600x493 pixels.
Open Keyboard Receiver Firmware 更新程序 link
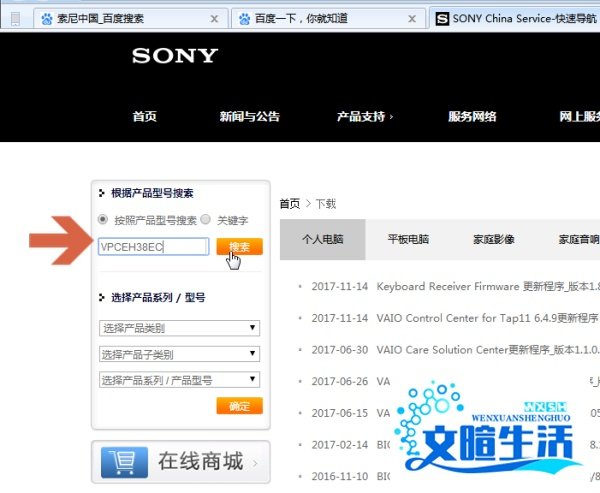pos(488,286)
